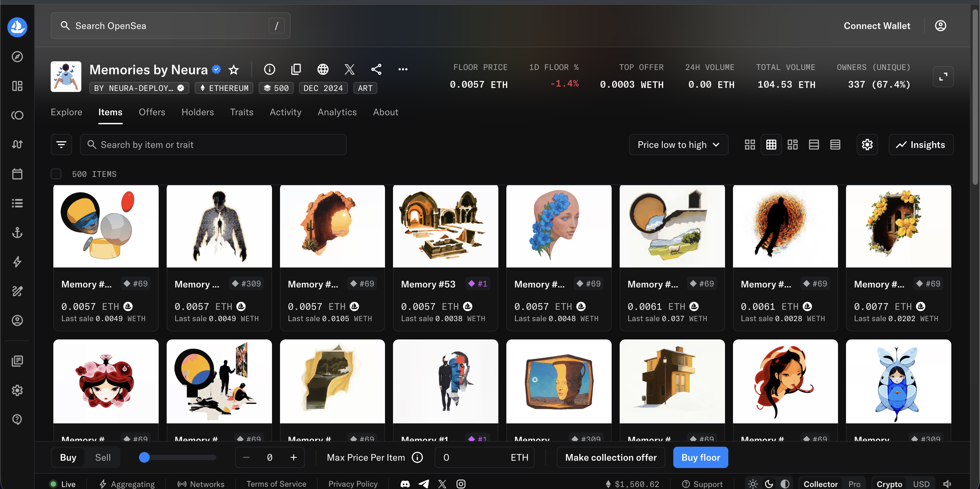Expand the collection stats panel
Viewport: 980px width, 489px height.
pyautogui.click(x=943, y=77)
